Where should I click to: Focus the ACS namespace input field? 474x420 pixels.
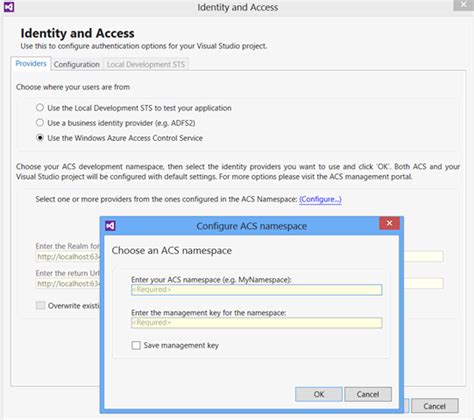pyautogui.click(x=257, y=290)
